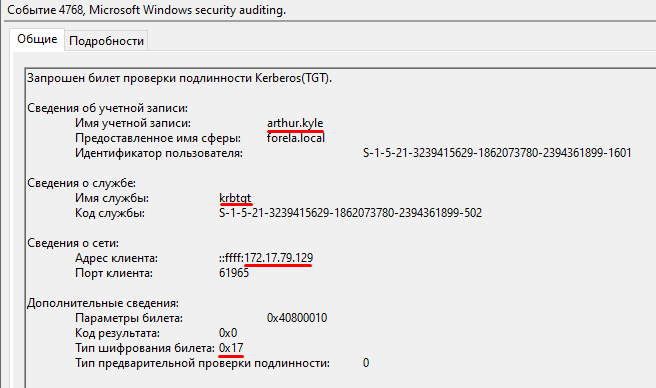Click the service name krbtgt

(x=235, y=198)
